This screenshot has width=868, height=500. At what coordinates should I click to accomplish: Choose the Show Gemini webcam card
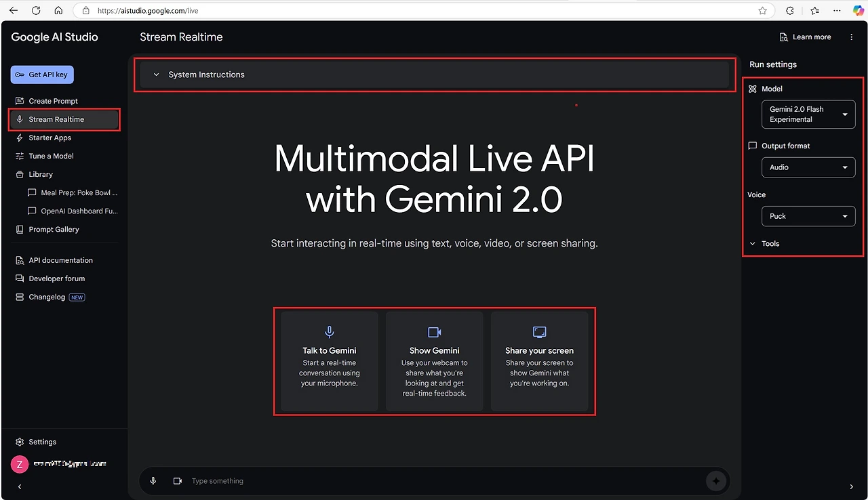435,361
